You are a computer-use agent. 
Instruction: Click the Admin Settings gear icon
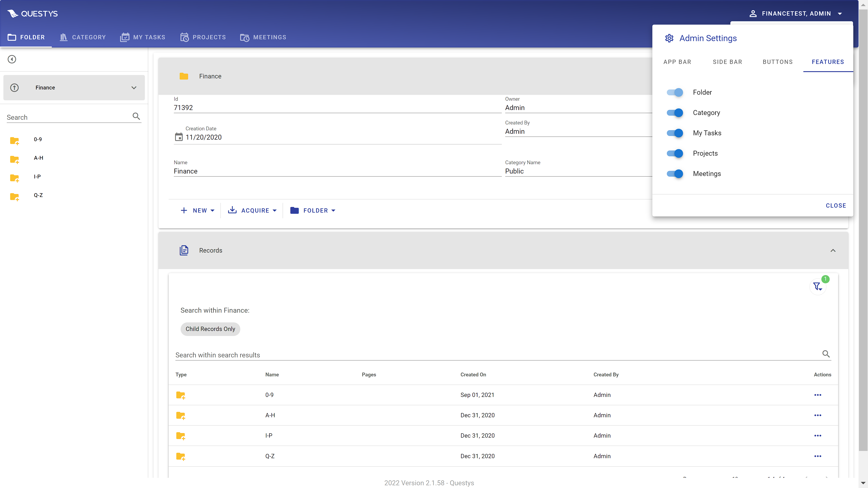point(669,38)
